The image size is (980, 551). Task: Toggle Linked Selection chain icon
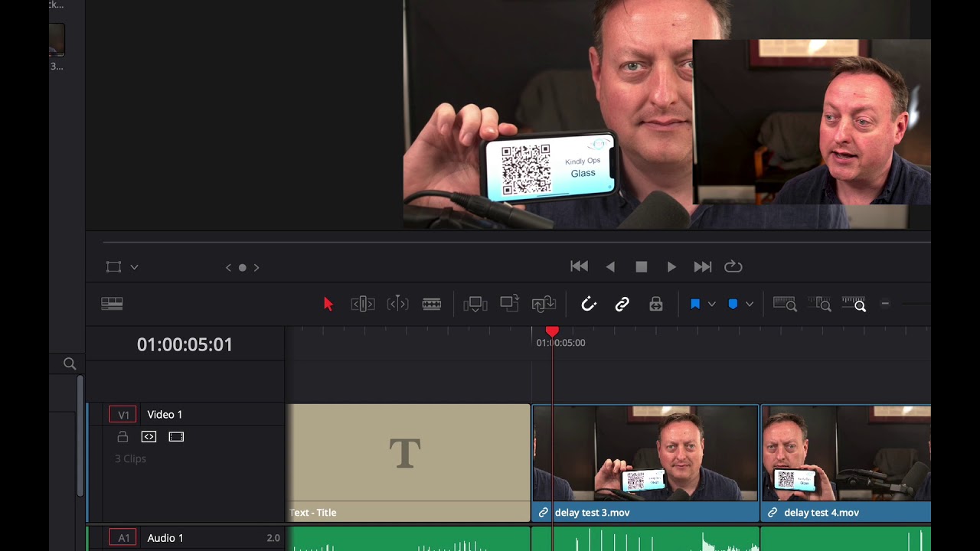622,304
